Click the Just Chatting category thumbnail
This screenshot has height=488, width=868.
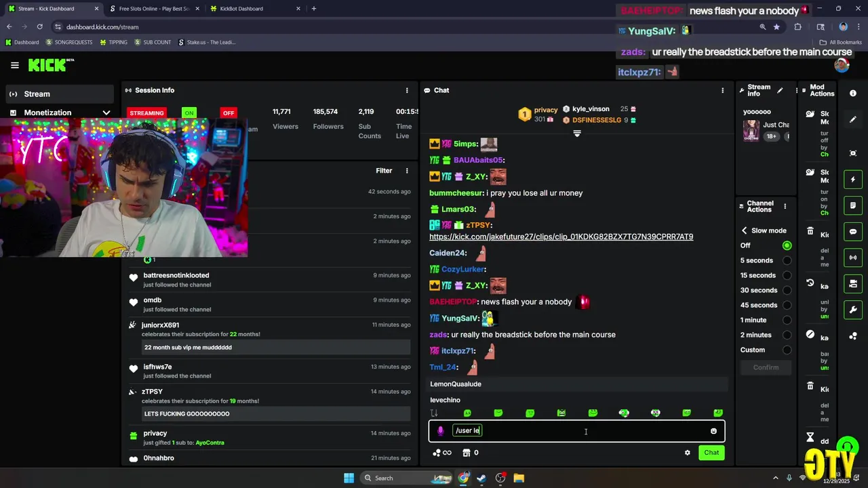751,130
